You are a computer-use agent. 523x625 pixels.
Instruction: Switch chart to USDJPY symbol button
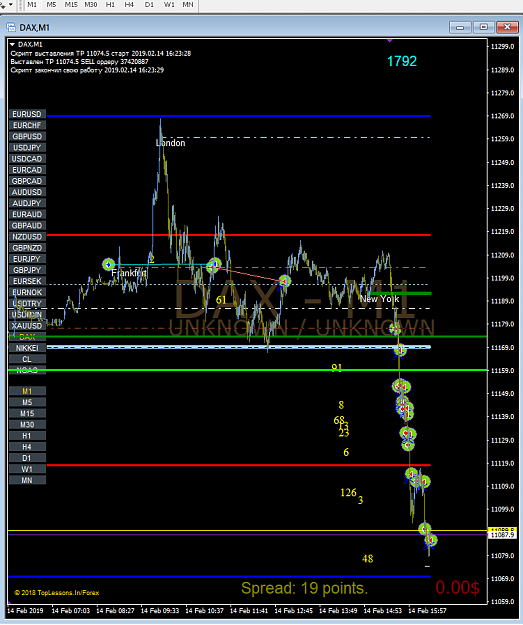27,148
